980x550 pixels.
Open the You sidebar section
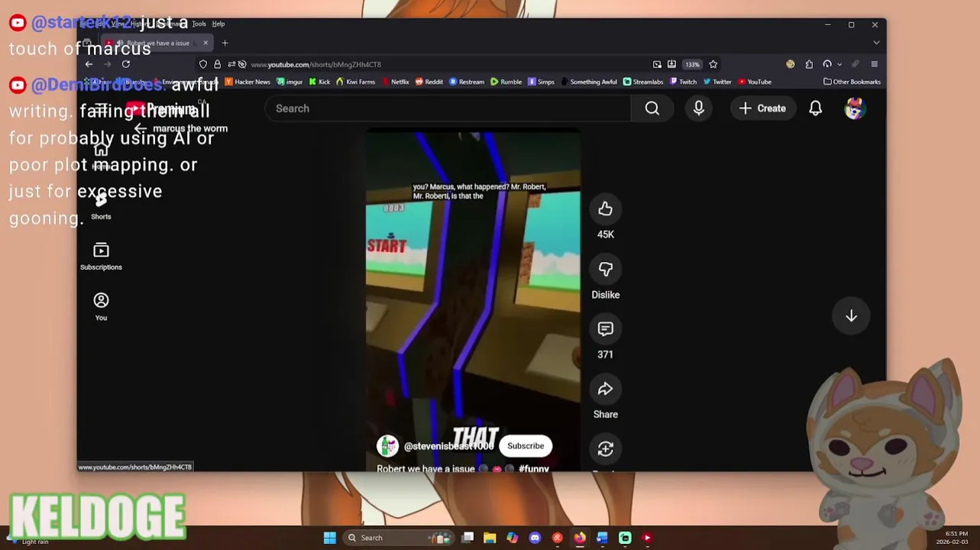tap(101, 307)
